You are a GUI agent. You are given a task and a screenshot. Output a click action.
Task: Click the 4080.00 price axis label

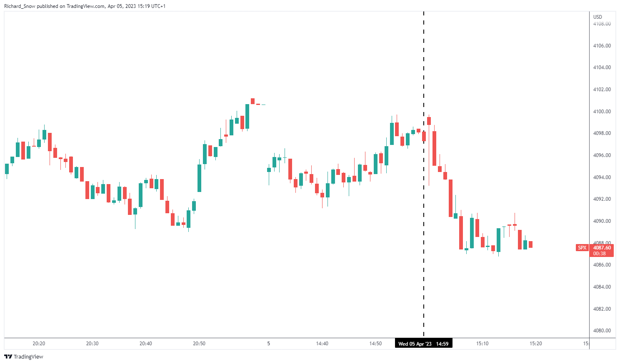click(602, 331)
